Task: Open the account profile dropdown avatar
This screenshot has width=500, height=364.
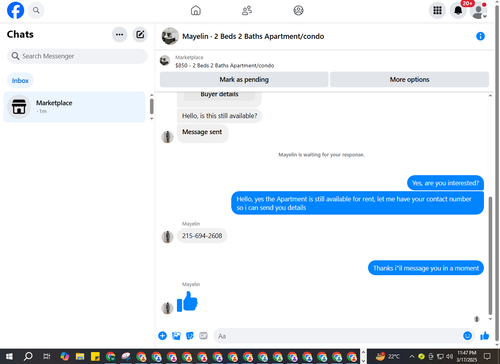Action: click(478, 11)
